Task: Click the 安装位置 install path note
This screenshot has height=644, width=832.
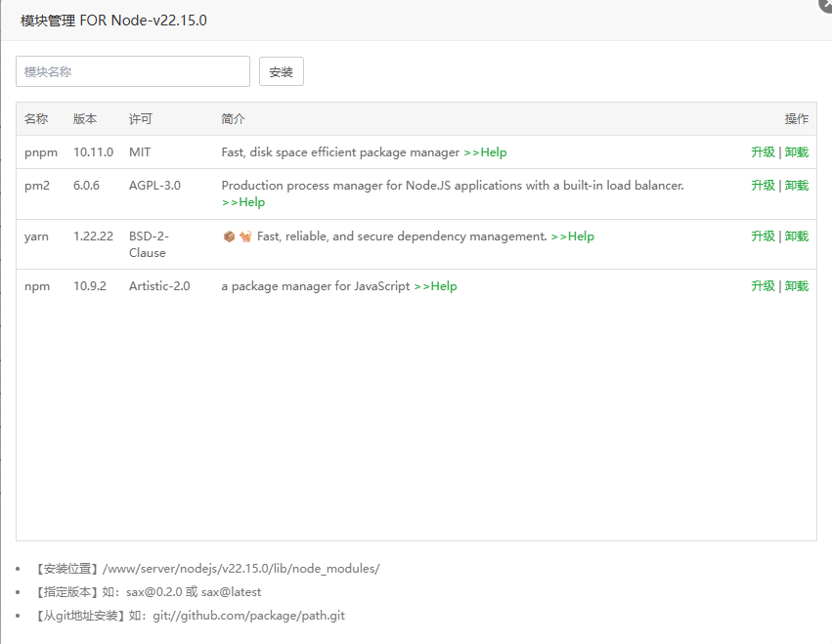Action: [206, 569]
